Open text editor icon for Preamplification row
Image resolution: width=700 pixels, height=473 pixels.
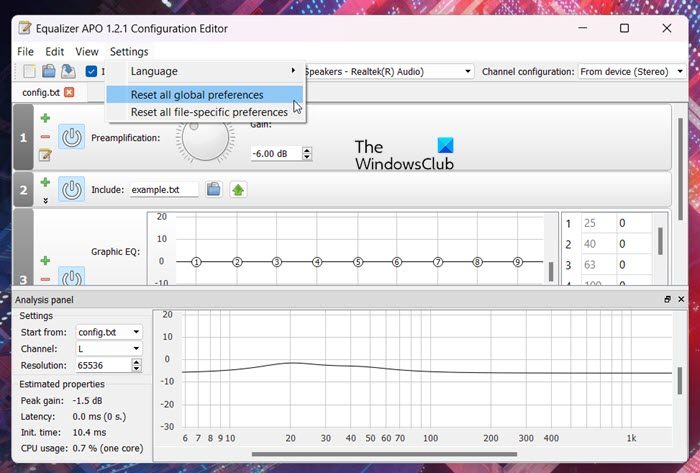tap(45, 155)
